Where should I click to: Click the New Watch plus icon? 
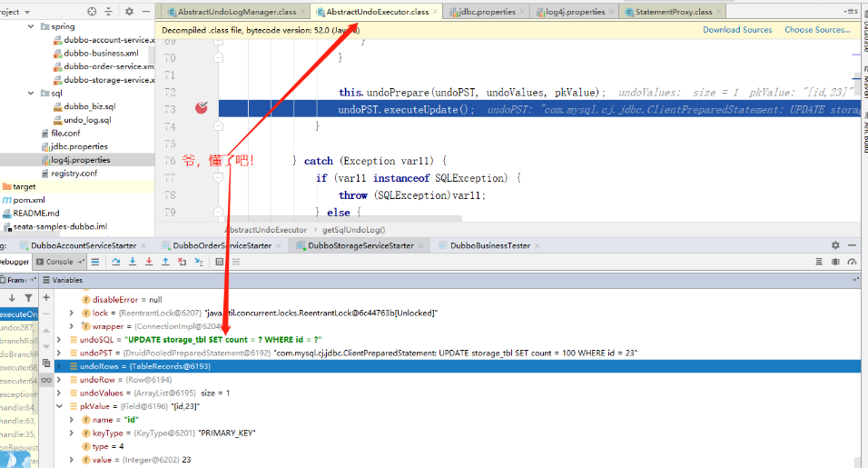[46, 298]
